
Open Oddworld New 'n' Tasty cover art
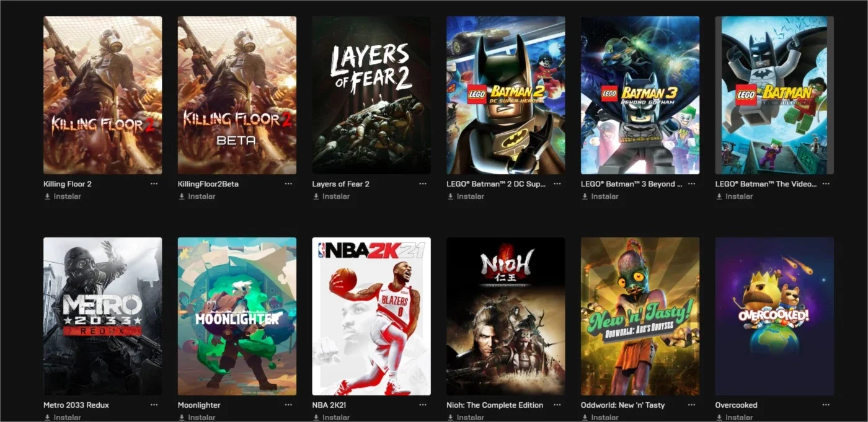coord(640,316)
